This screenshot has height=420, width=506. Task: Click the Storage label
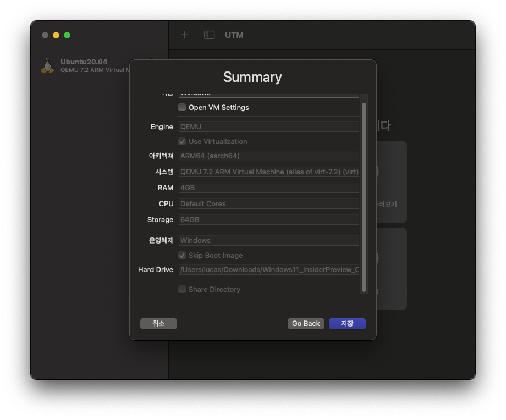(x=161, y=220)
